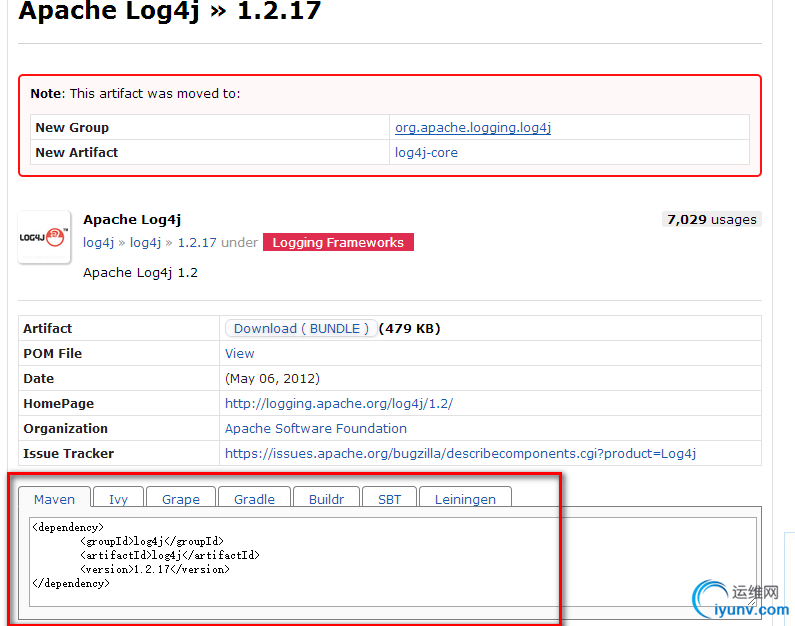Click the '(May 06, 2012)' date value

272,379
